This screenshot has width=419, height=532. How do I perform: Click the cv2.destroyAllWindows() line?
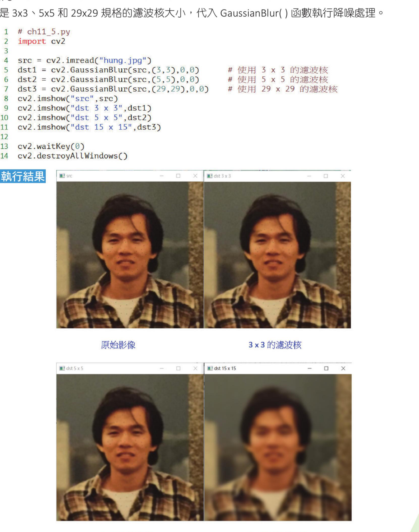(x=73, y=156)
